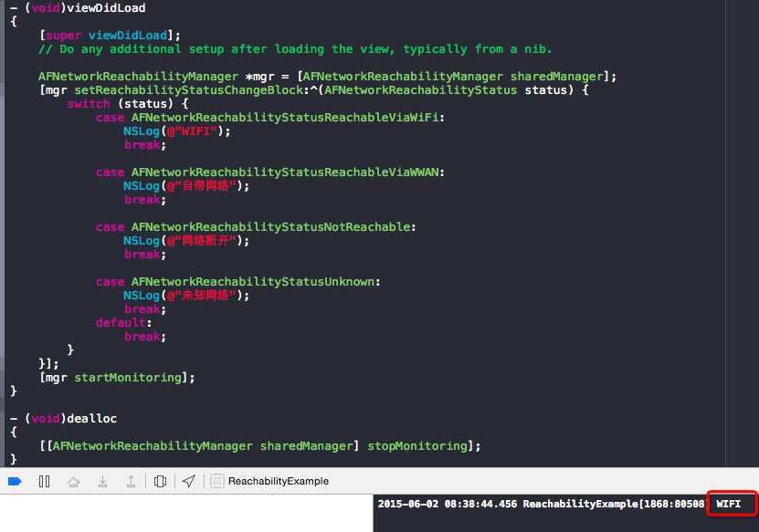The width and height of the screenshot is (759, 532).
Task: Click sharedManager on the mgr declaration line
Action: tap(556, 77)
